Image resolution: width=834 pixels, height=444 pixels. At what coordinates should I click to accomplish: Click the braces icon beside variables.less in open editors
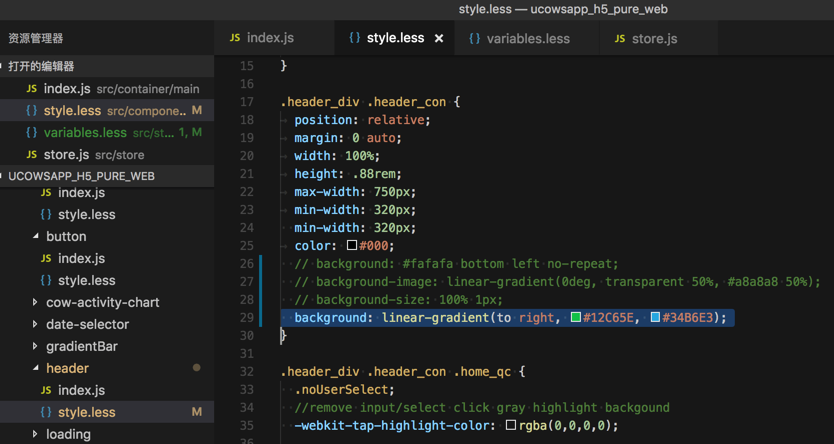(x=32, y=133)
